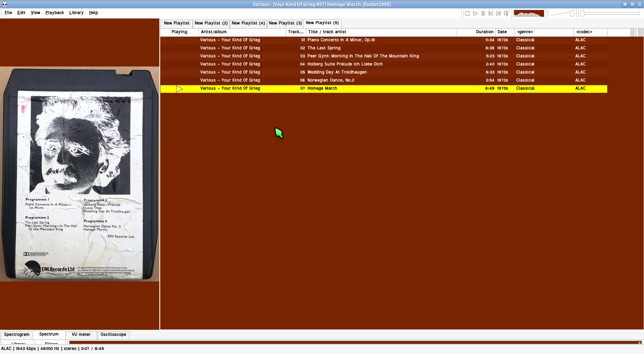Sort by Duration column header
The image size is (644, 354).
click(476, 32)
